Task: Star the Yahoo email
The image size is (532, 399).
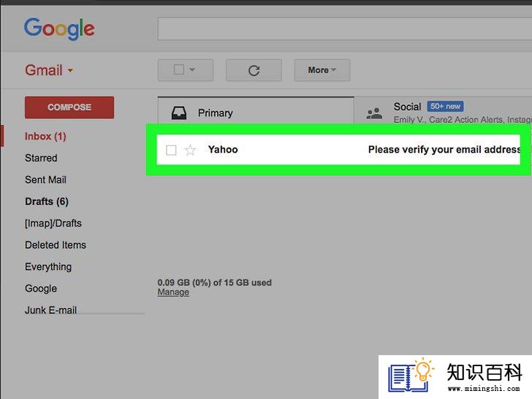Action: click(x=190, y=150)
